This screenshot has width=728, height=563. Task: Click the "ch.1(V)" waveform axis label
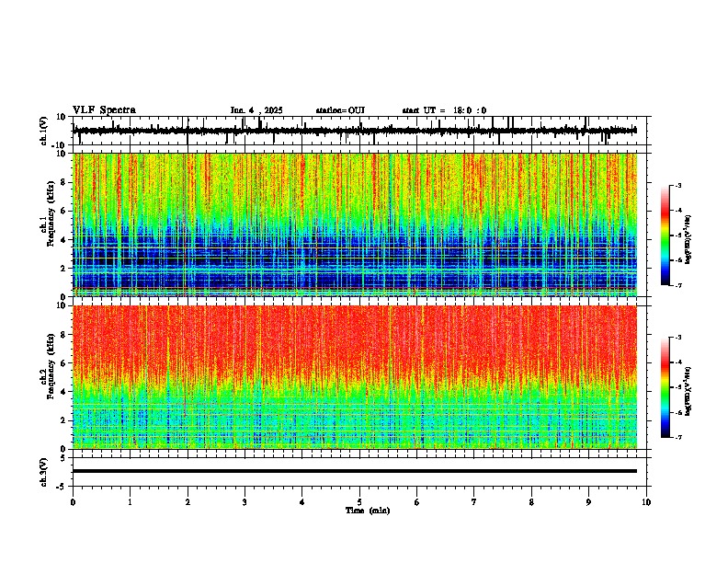(44, 131)
